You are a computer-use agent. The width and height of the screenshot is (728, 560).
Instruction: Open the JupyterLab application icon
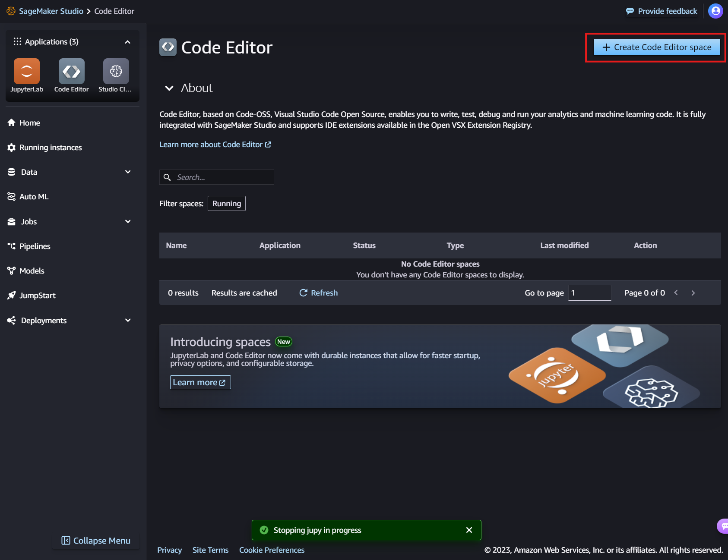click(x=27, y=71)
